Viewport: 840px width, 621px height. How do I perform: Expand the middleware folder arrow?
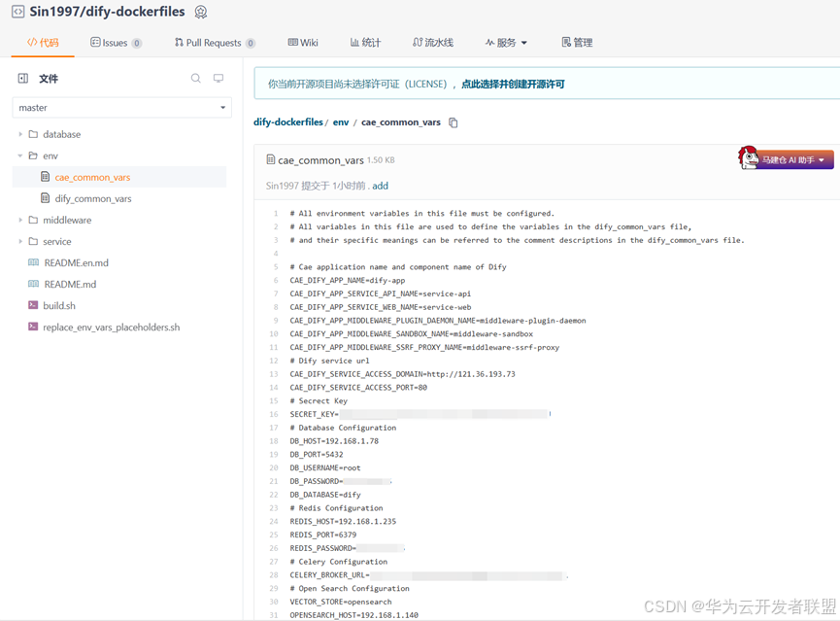20,220
